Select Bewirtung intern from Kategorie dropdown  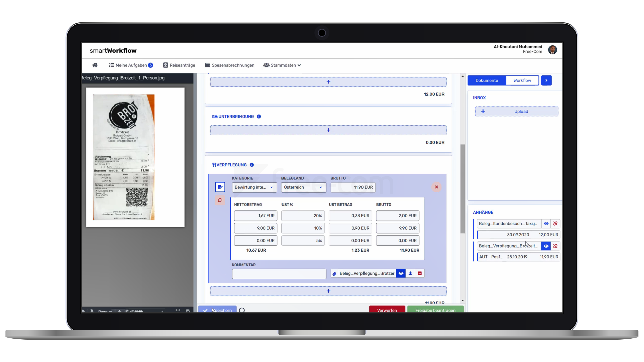[x=253, y=187]
